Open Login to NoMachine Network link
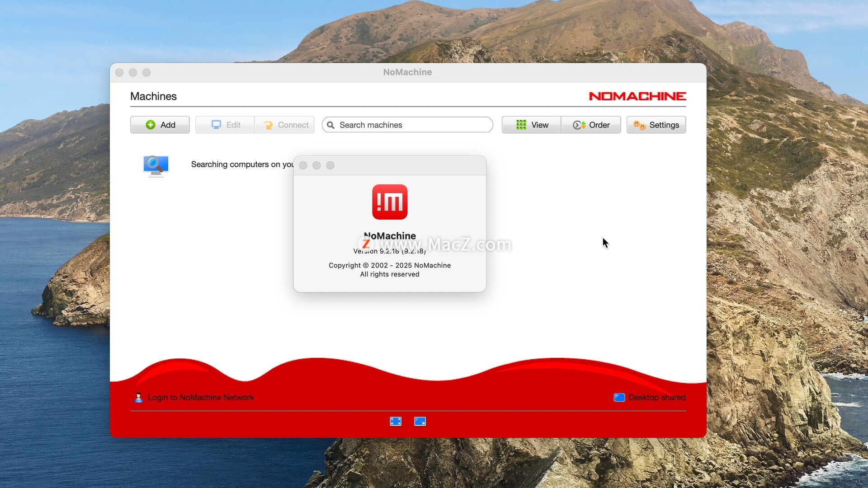This screenshot has width=868, height=488. pyautogui.click(x=201, y=397)
